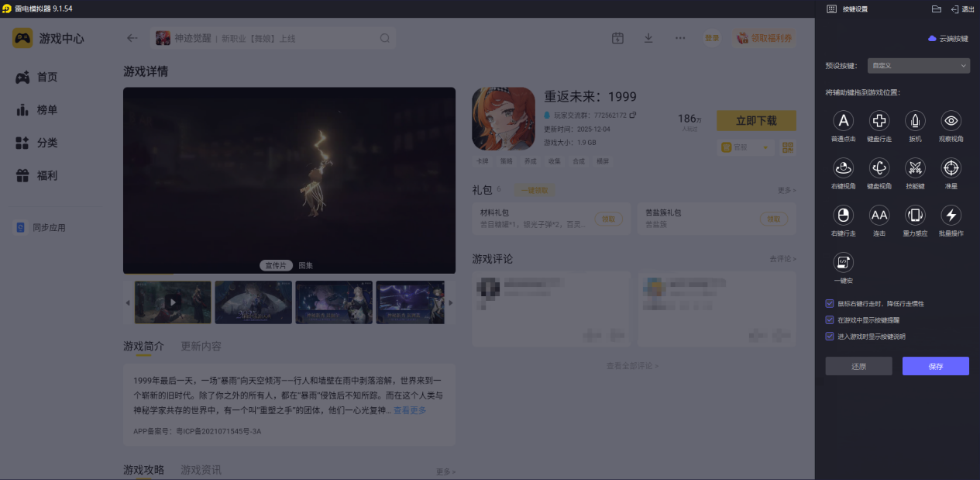The image size is (980, 480).
Task: Select the 技能键 skill key tool
Action: tap(915, 169)
